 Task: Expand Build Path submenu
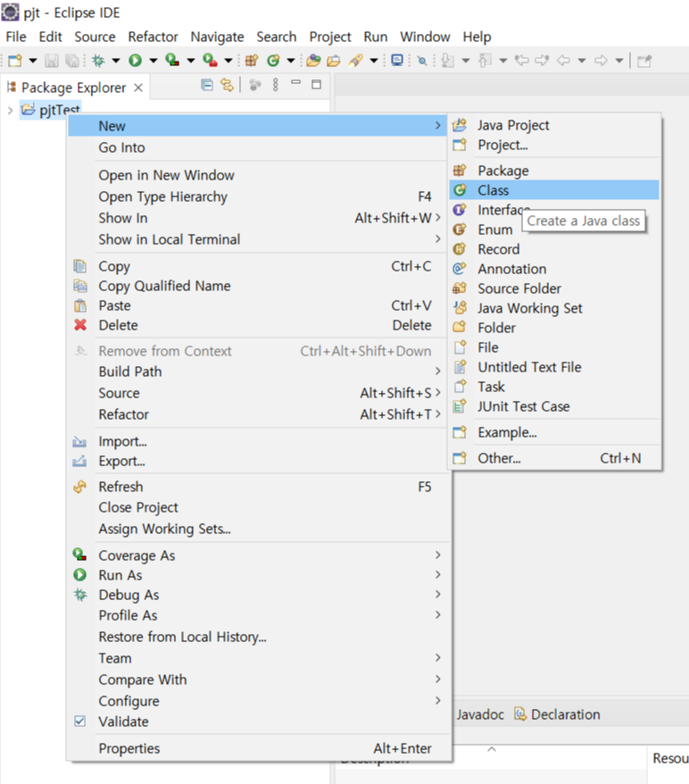click(257, 371)
